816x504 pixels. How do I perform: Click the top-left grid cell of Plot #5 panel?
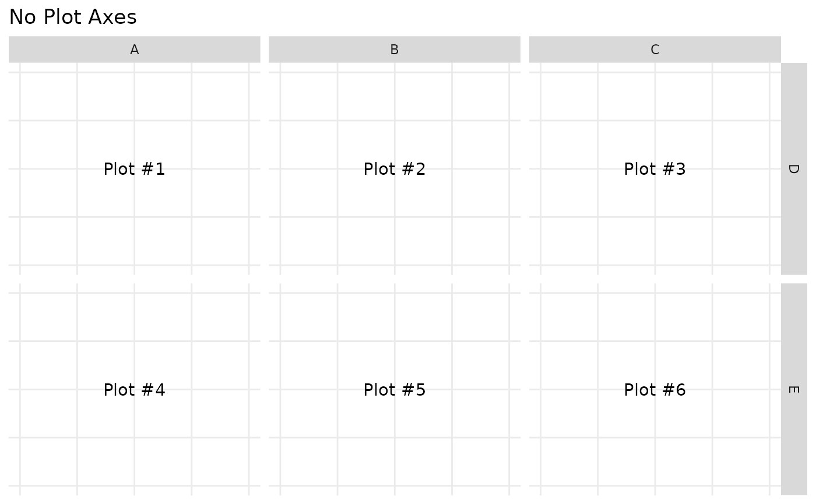[308, 317]
